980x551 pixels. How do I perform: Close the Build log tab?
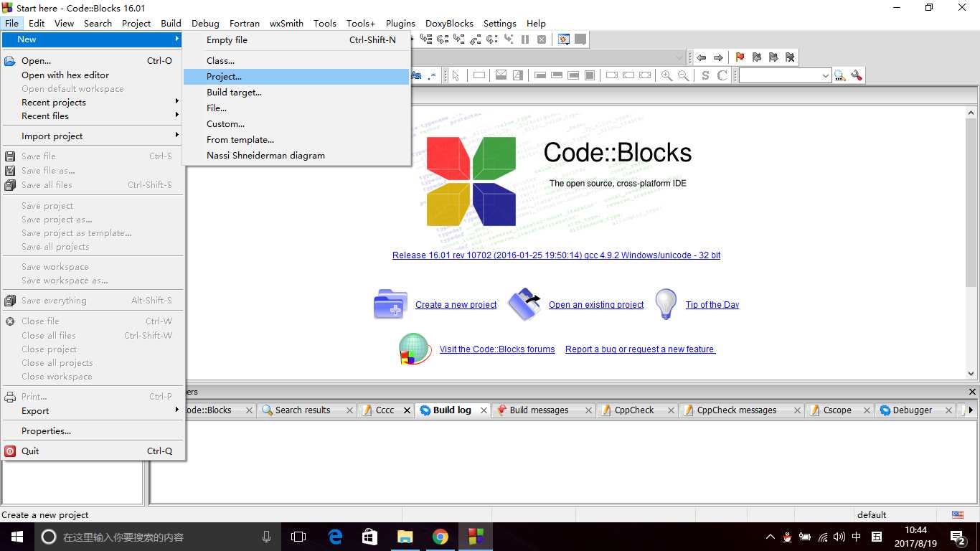tap(484, 410)
